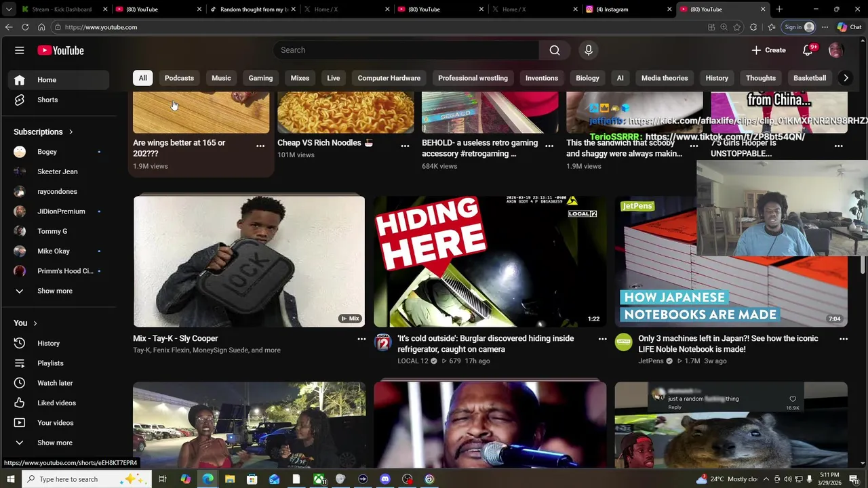Open Mike Okay channel subscription
This screenshot has height=488, width=868.
[58, 251]
